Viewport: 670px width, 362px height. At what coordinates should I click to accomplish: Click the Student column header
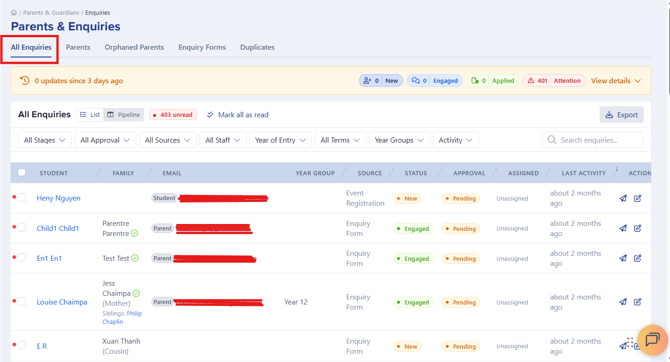tap(53, 173)
